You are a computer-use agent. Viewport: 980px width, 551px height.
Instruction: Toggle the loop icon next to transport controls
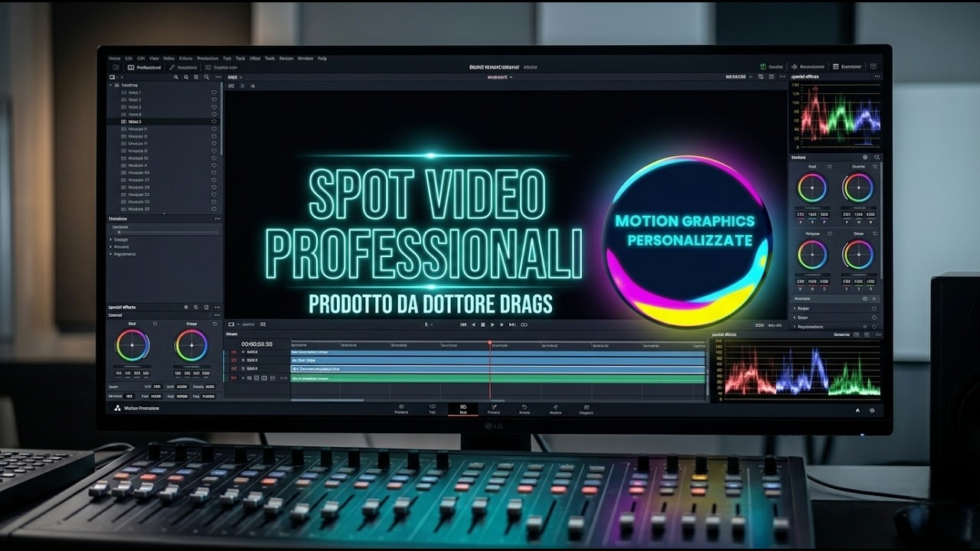(524, 324)
